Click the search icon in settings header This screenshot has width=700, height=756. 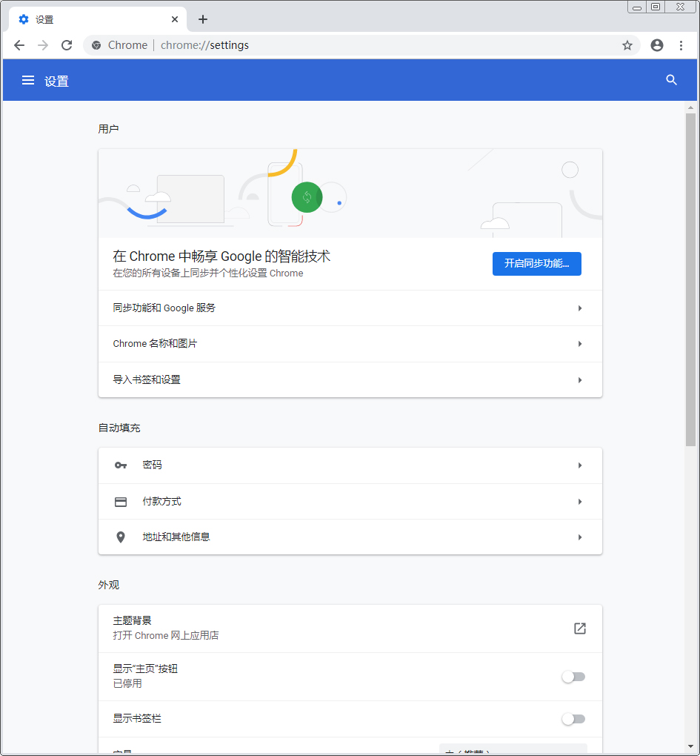[671, 80]
